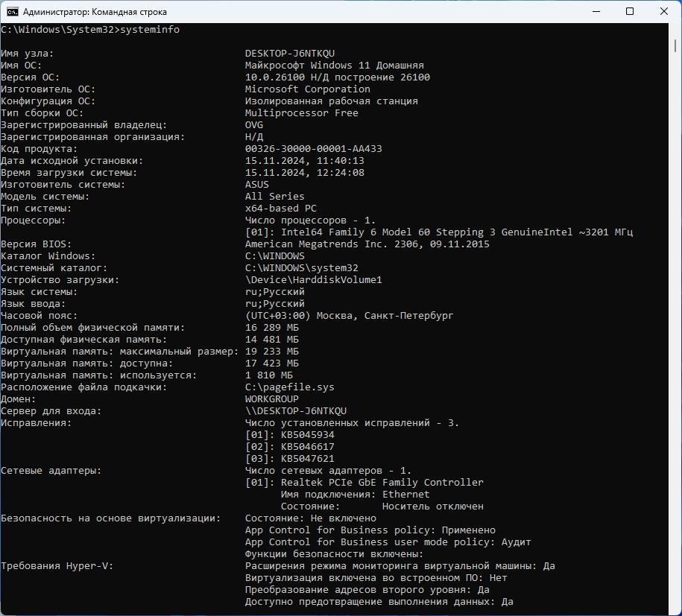
Task: Click the 'Процессоры:' label
Action: click(x=33, y=220)
